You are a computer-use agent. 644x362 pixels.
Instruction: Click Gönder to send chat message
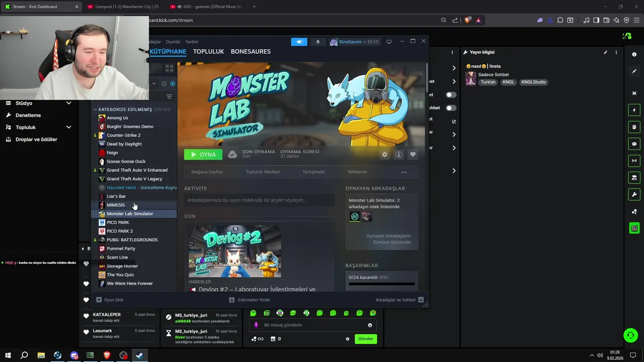click(366, 339)
